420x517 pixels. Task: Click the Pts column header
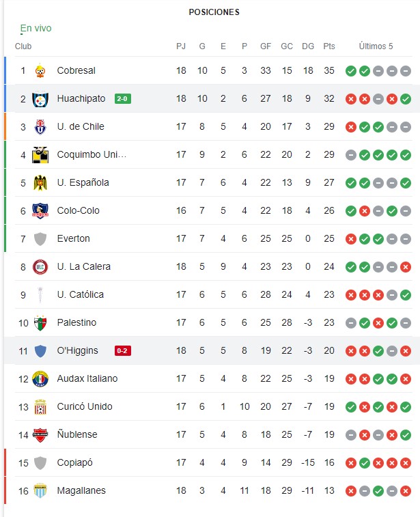pos(329,46)
